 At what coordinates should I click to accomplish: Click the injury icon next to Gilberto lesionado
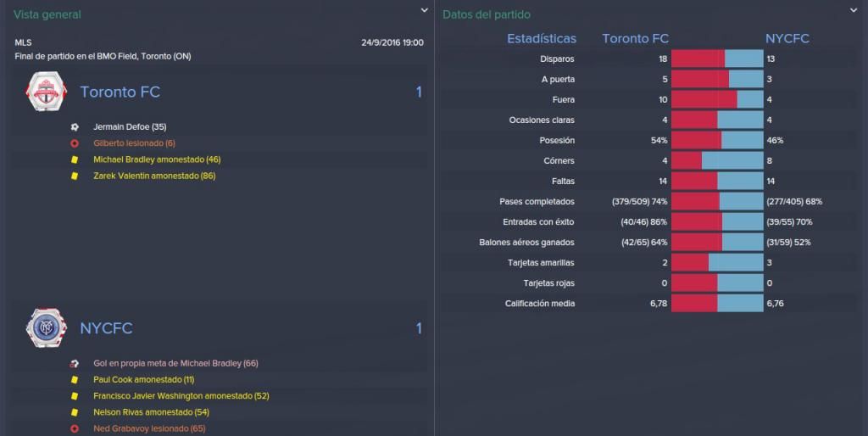point(75,143)
